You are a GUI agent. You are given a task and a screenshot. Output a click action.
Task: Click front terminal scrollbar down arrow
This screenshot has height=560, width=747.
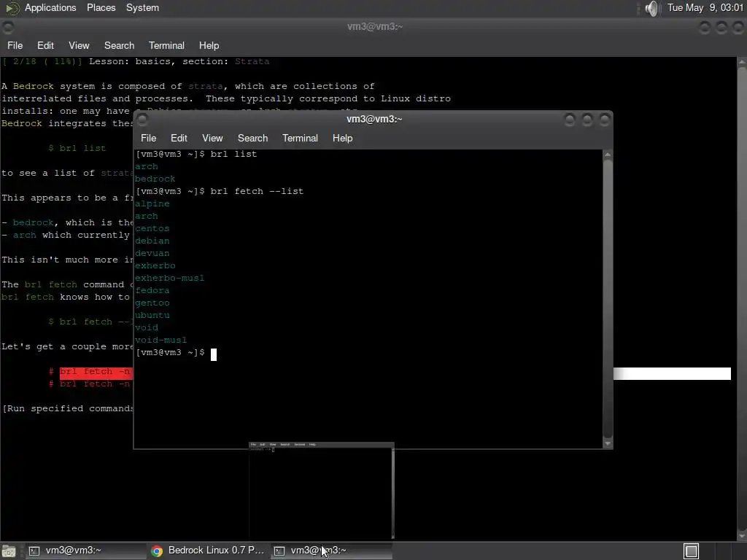pos(608,443)
